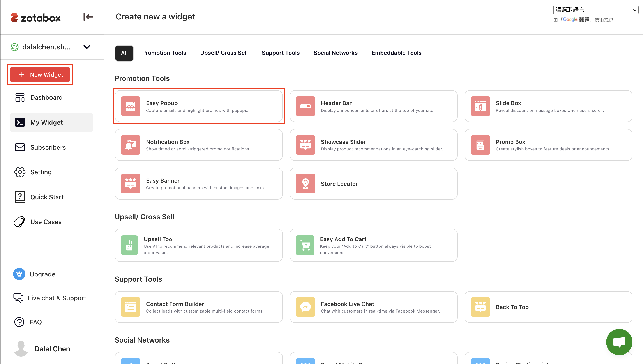Click the Use Cases tag icon
This screenshot has height=364, width=643.
tap(19, 222)
